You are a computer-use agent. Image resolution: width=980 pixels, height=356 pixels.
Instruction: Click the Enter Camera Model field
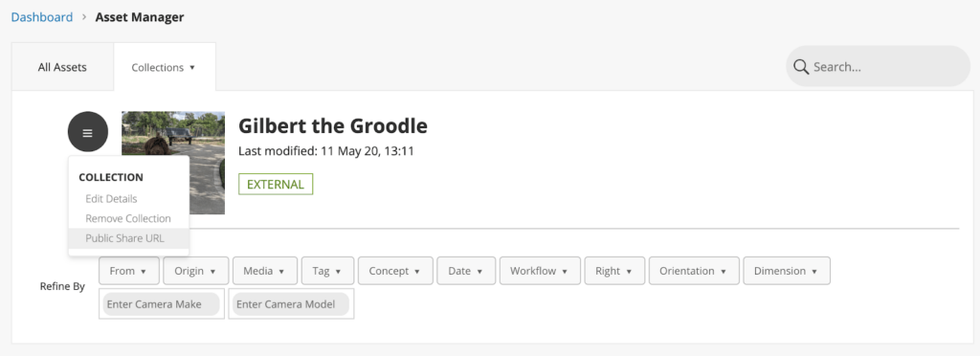(291, 304)
